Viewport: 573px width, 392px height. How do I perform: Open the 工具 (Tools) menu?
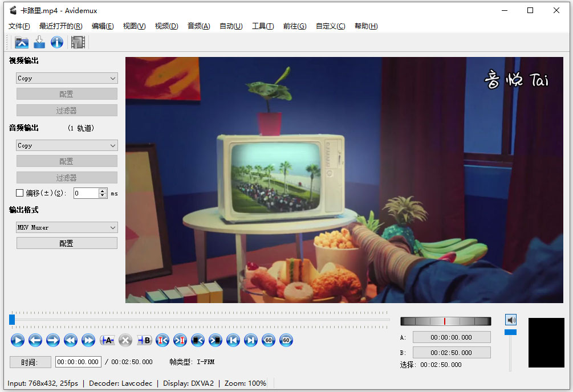(263, 26)
